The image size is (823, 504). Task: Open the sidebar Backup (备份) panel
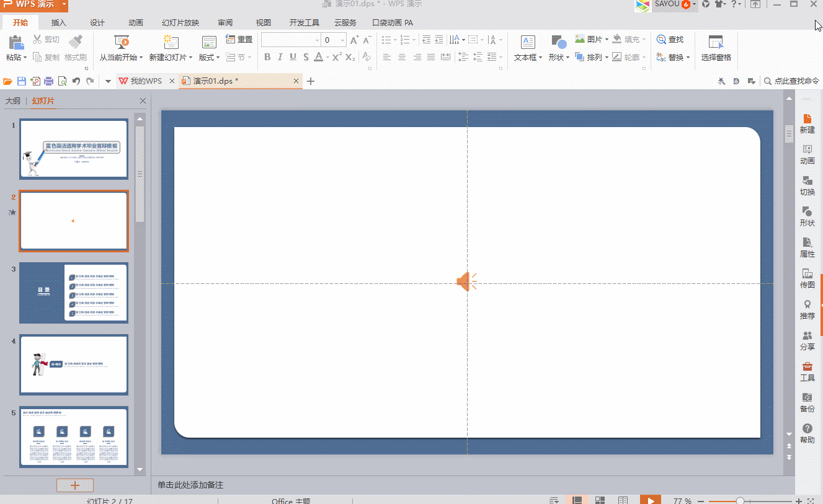[807, 402]
